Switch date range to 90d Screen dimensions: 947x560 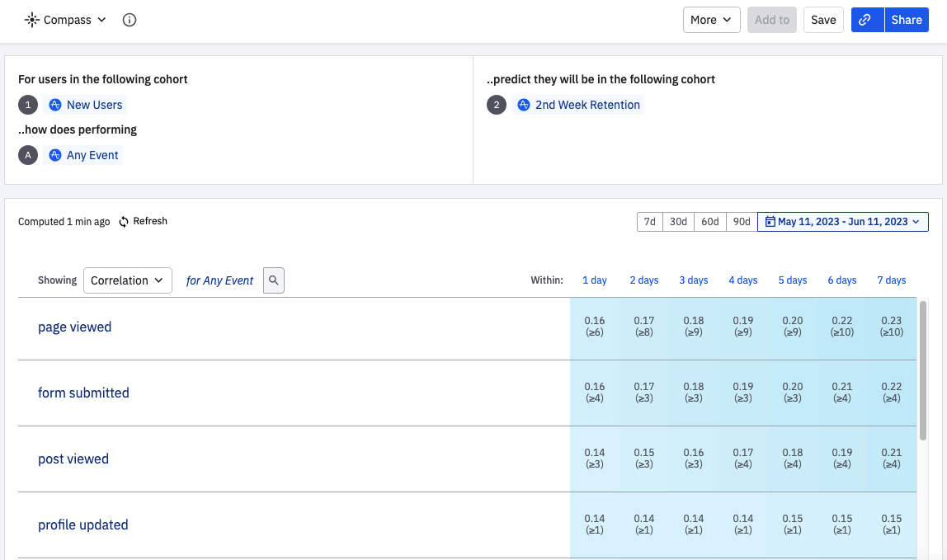tap(742, 222)
